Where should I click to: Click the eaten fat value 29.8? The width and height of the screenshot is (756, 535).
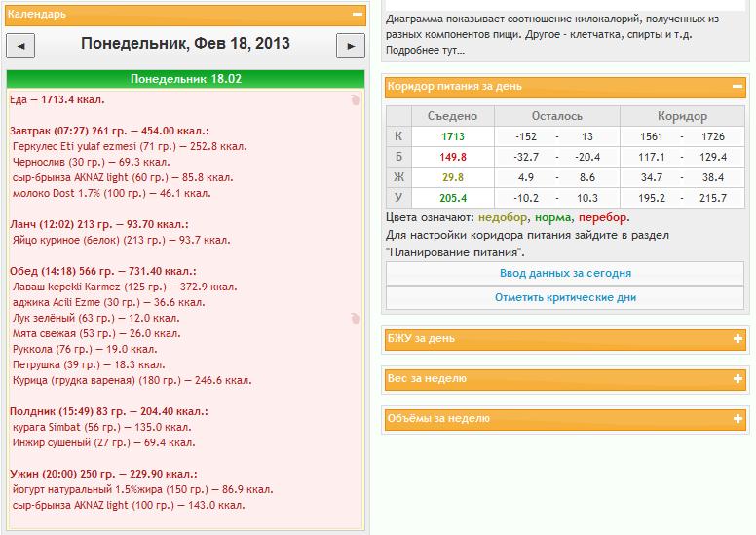pyautogui.click(x=453, y=178)
